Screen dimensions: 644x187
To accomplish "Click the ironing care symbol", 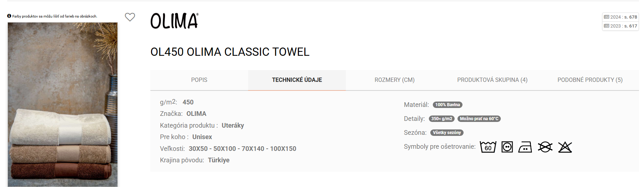I will (x=525, y=147).
